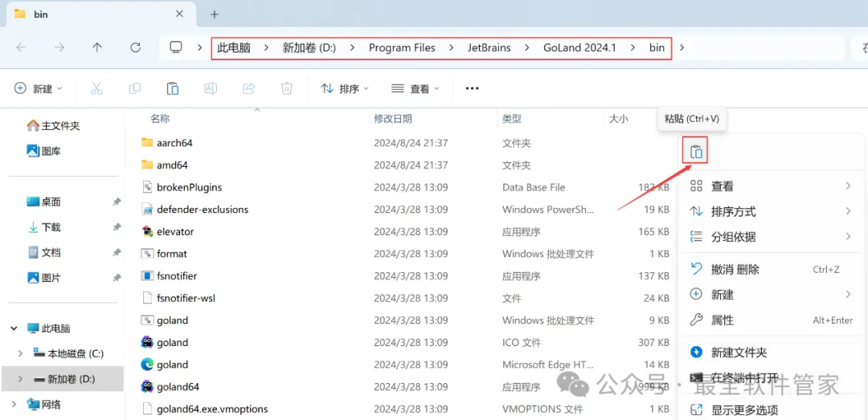Open 下载 in the sidebar
The height and width of the screenshot is (420, 868).
(x=43, y=227)
